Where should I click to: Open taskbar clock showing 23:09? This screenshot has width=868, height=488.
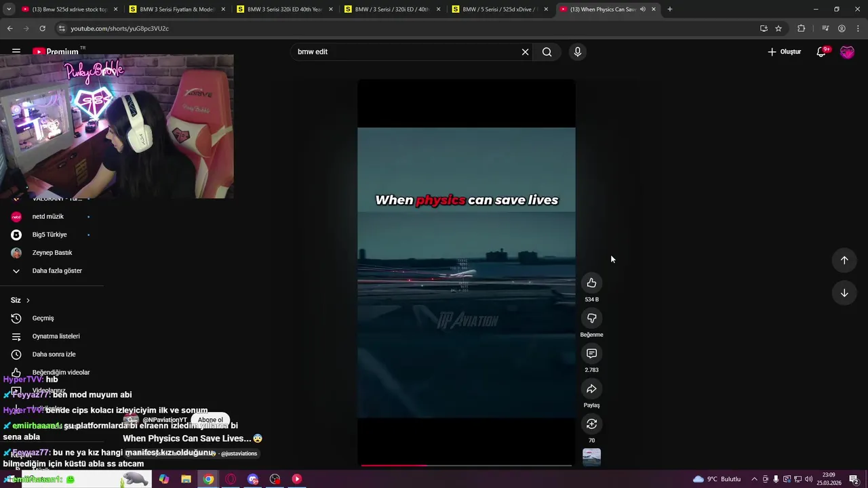coord(829,479)
